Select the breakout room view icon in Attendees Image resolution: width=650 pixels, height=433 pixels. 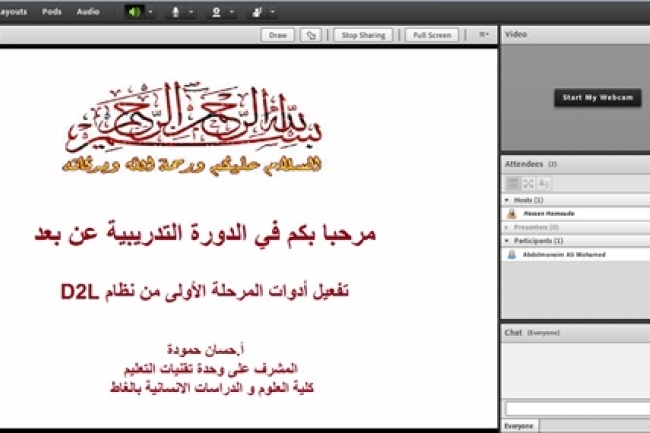click(528, 183)
